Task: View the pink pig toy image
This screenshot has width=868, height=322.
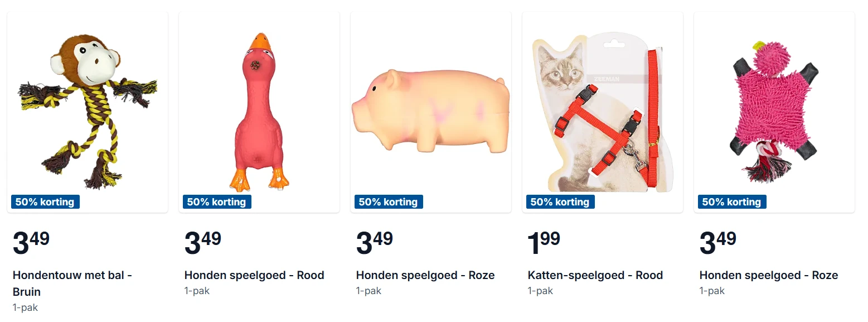Action: pos(430,112)
